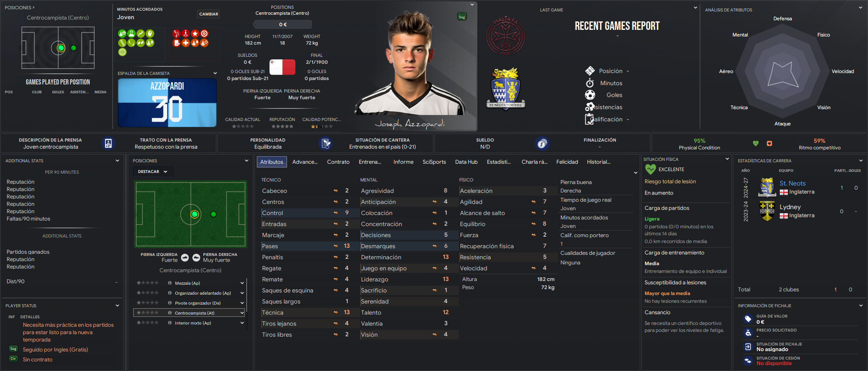Click the salary coin icon

click(x=542, y=143)
